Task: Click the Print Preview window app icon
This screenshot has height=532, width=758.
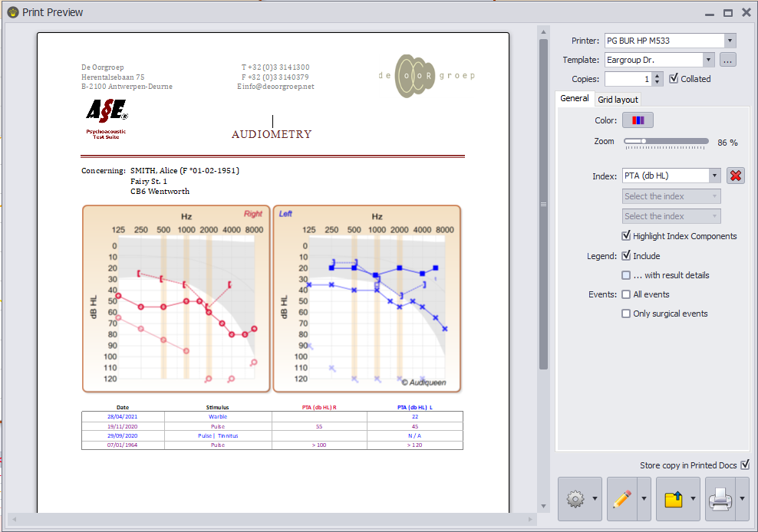Action: 12,12
